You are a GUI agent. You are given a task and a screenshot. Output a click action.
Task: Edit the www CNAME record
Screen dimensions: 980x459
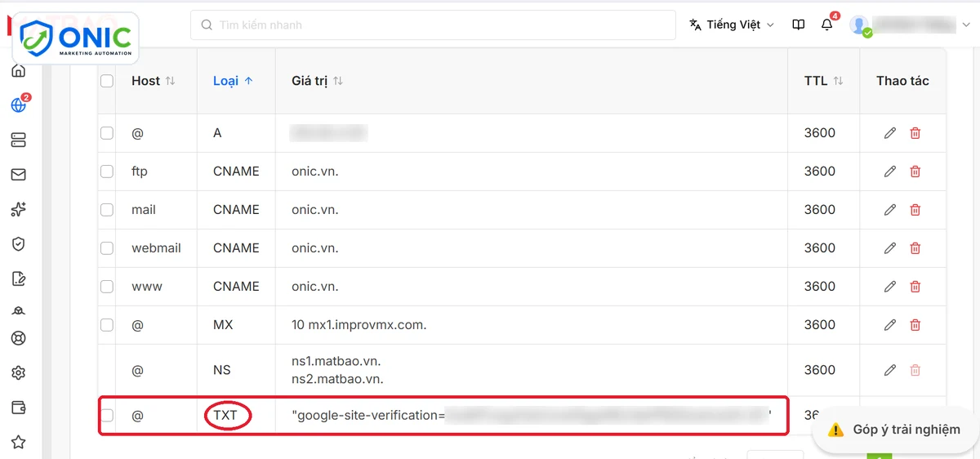click(890, 287)
